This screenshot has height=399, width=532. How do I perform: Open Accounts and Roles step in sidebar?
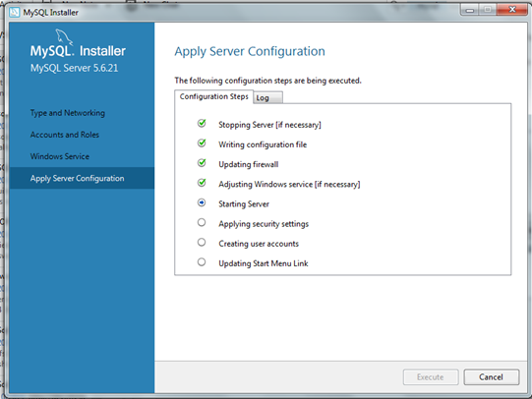click(65, 135)
